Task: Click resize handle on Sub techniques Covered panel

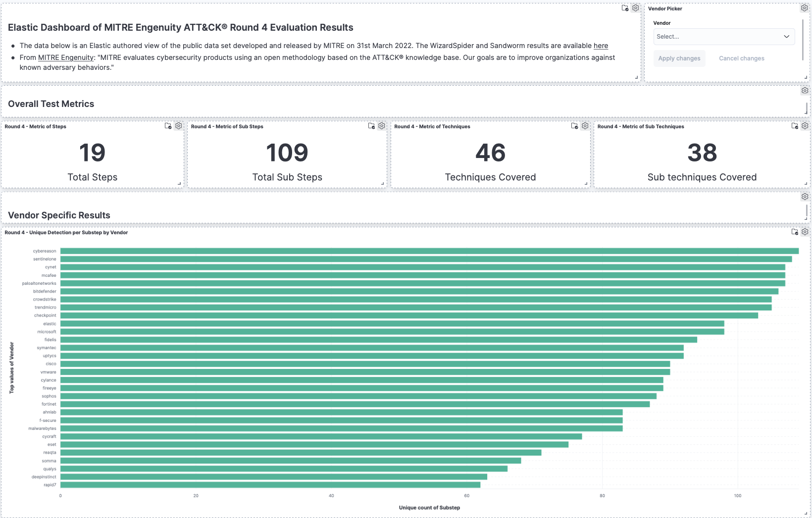Action: click(806, 184)
